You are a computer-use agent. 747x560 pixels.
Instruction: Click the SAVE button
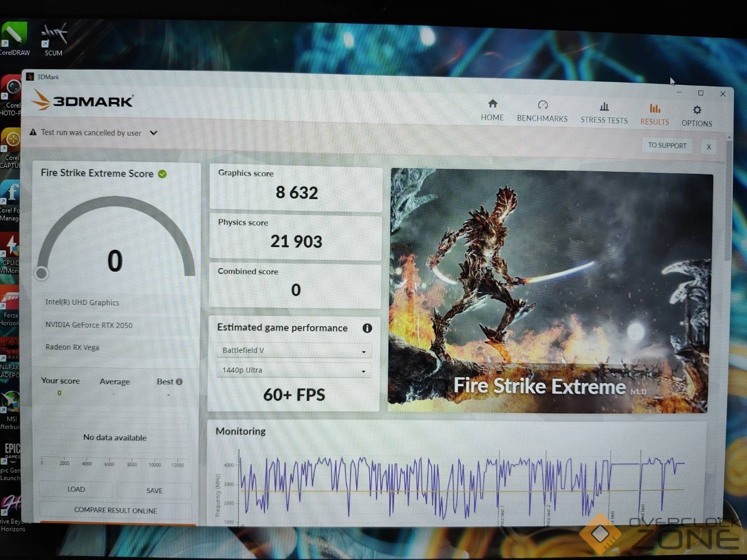point(154,490)
